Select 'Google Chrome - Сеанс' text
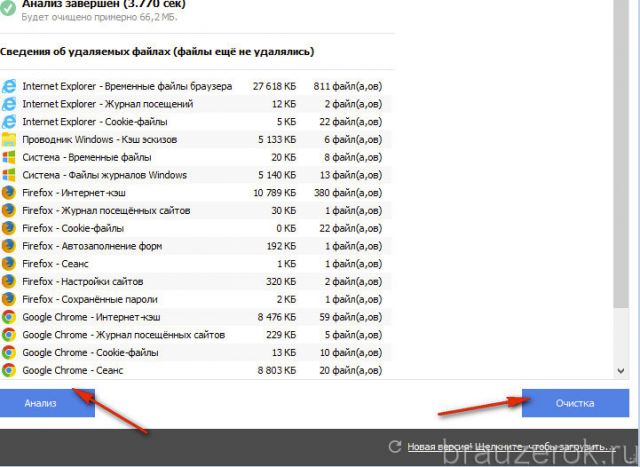Screen dimensions: 640x467 pos(73,370)
